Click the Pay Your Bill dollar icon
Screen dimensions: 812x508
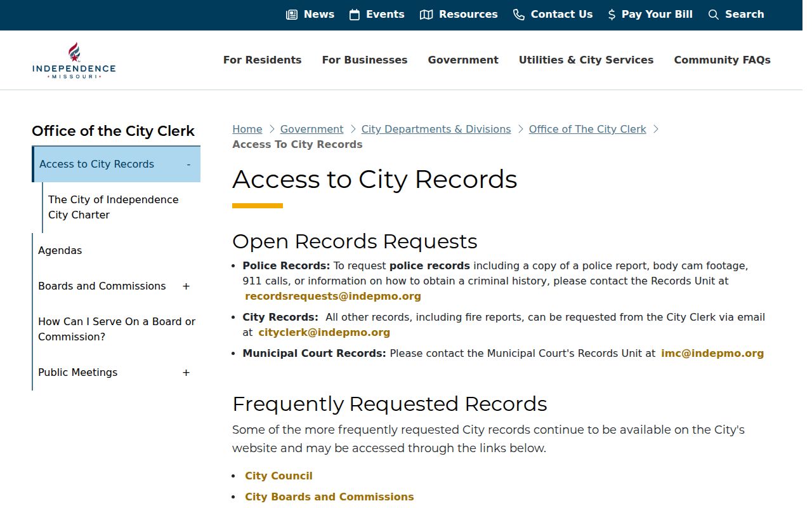(612, 15)
